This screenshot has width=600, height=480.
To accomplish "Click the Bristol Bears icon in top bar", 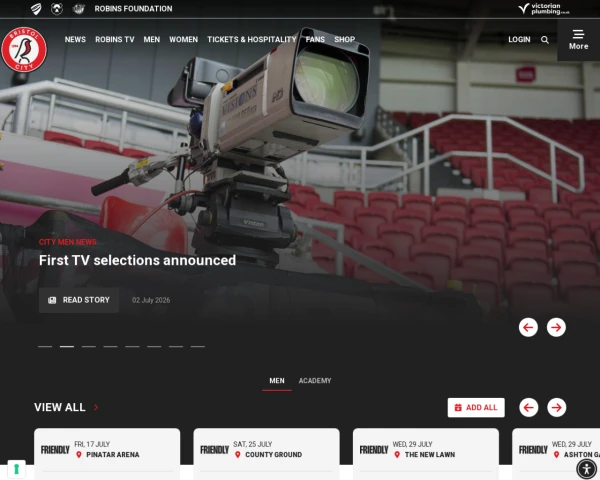I will tap(57, 9).
